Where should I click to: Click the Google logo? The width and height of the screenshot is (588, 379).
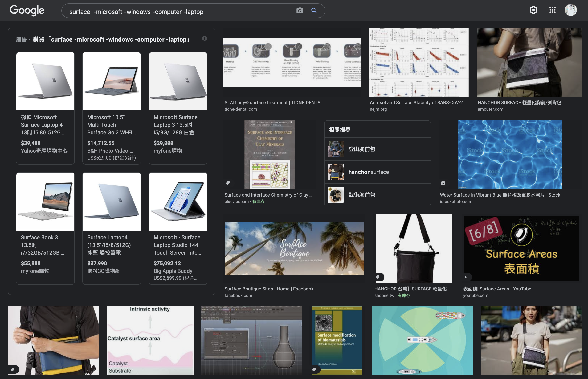pos(27,10)
